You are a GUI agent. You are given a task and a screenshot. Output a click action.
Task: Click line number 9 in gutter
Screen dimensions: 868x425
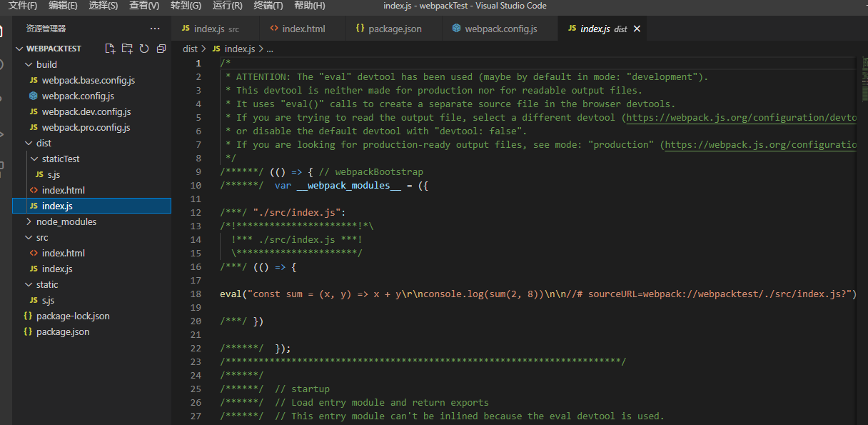[x=198, y=171]
